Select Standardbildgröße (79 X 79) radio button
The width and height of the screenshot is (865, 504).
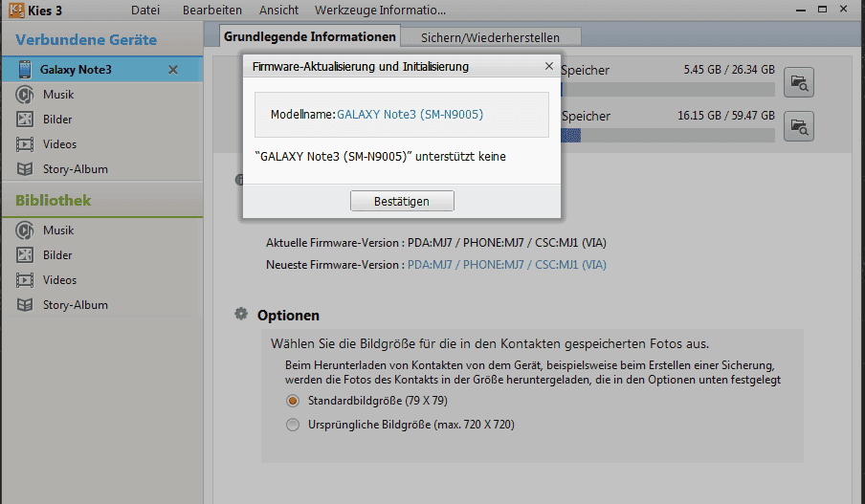(x=293, y=401)
